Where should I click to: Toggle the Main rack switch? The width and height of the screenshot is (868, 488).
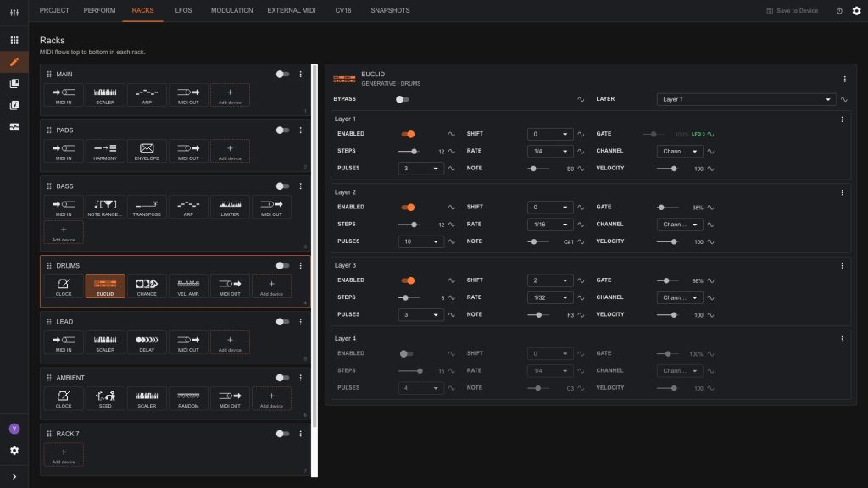point(282,75)
